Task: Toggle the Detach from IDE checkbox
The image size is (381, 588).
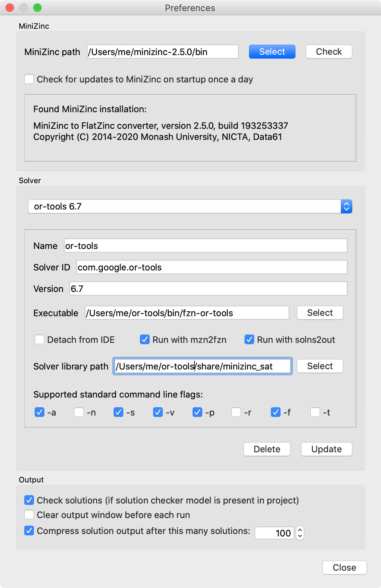Action: coord(39,339)
